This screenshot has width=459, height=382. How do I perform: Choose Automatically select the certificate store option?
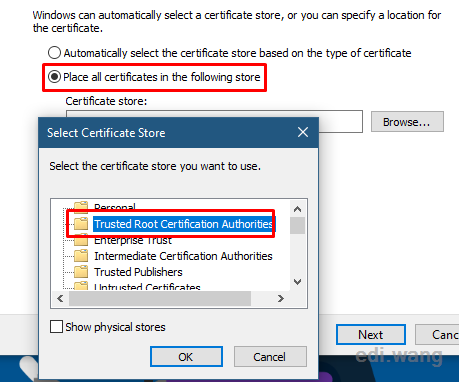coord(54,53)
